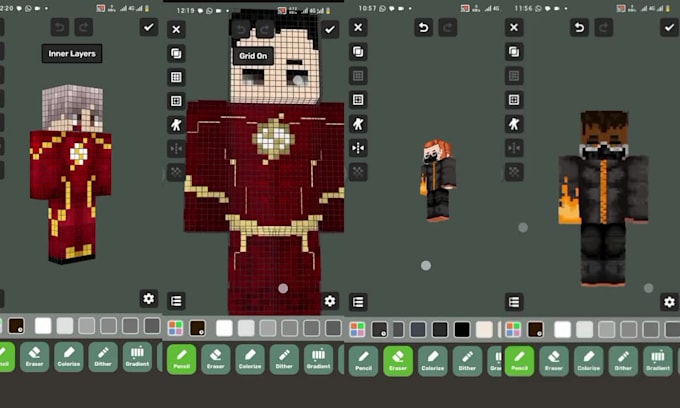Open settings gear in the 12:19 screen
This screenshot has width=680, height=408.
click(330, 301)
